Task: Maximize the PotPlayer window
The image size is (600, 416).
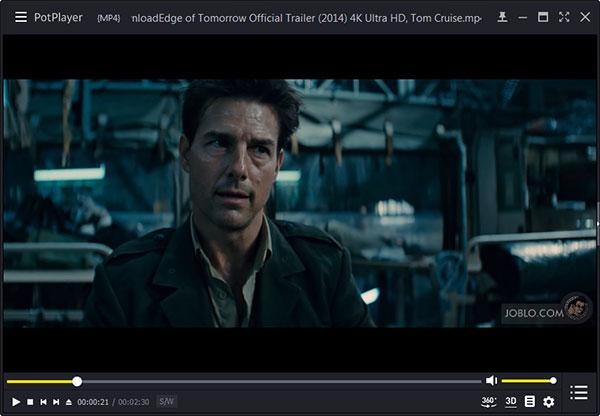Action: click(x=543, y=17)
